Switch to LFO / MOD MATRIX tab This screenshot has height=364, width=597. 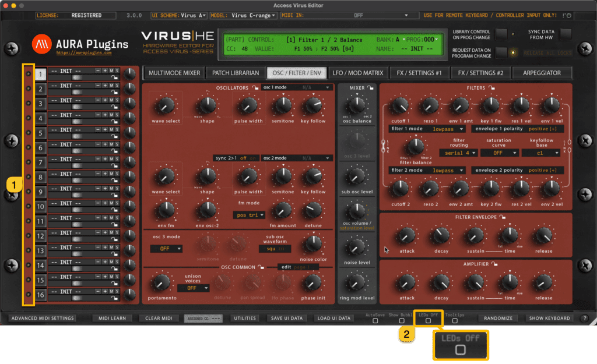(x=358, y=73)
